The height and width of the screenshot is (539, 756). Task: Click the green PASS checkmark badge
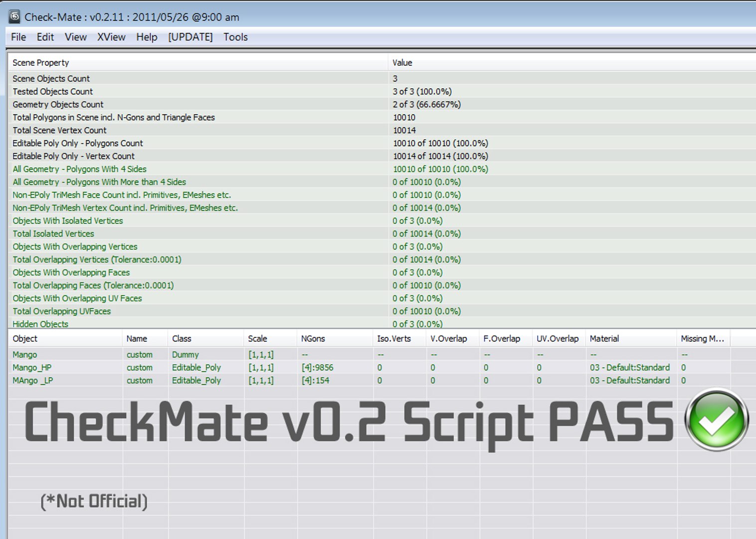pos(717,420)
